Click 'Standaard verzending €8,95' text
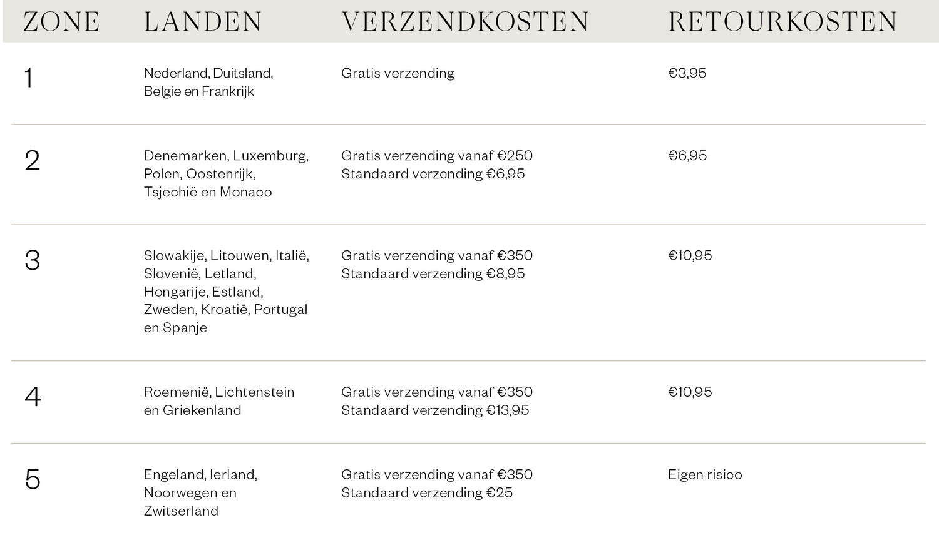Viewport: 939px width, 560px height. tap(433, 273)
